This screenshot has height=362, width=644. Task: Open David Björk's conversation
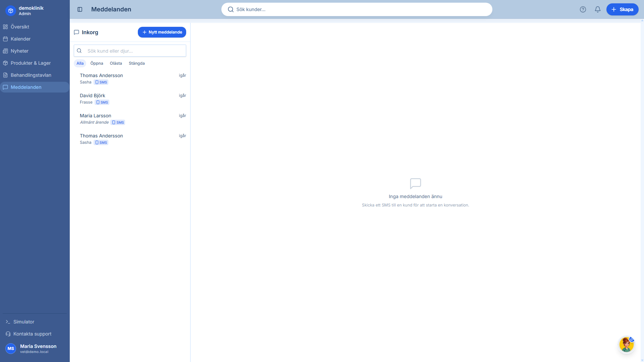(131, 98)
